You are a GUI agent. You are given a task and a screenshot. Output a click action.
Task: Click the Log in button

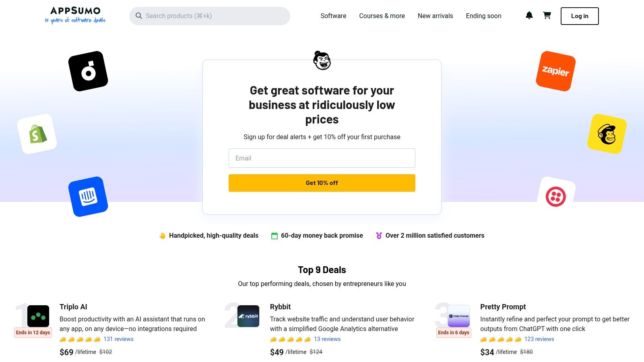point(579,16)
